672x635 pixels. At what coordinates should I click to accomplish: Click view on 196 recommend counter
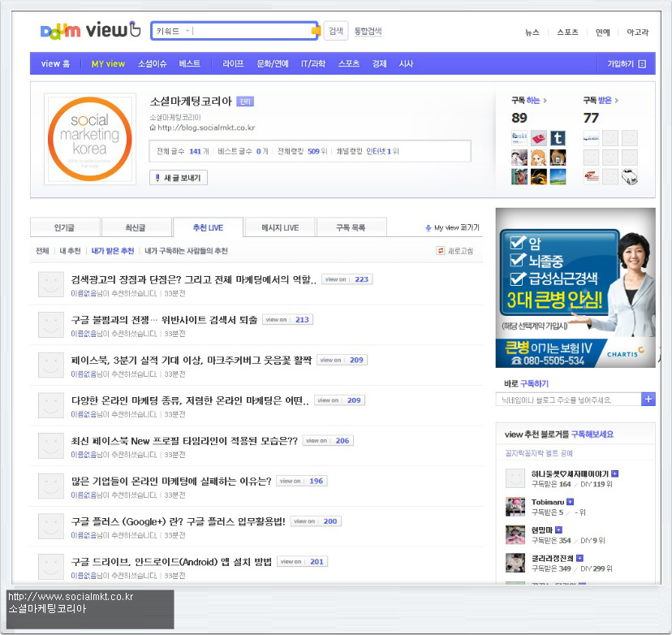pos(302,481)
